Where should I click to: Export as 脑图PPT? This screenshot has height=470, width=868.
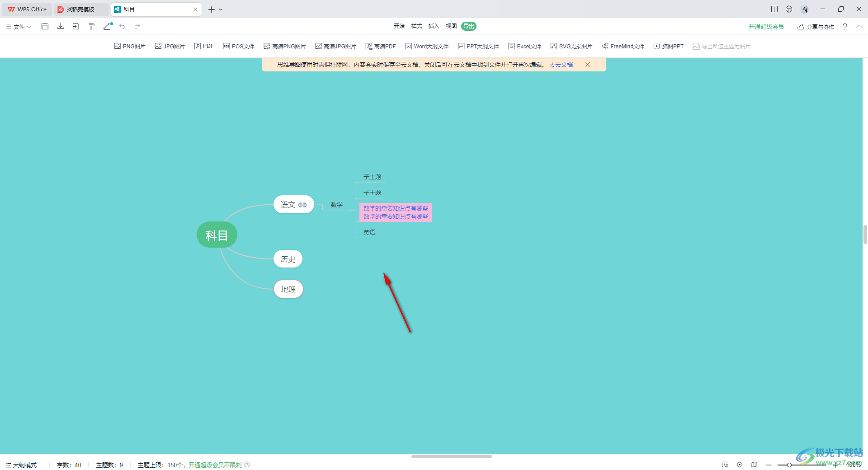pyautogui.click(x=669, y=46)
